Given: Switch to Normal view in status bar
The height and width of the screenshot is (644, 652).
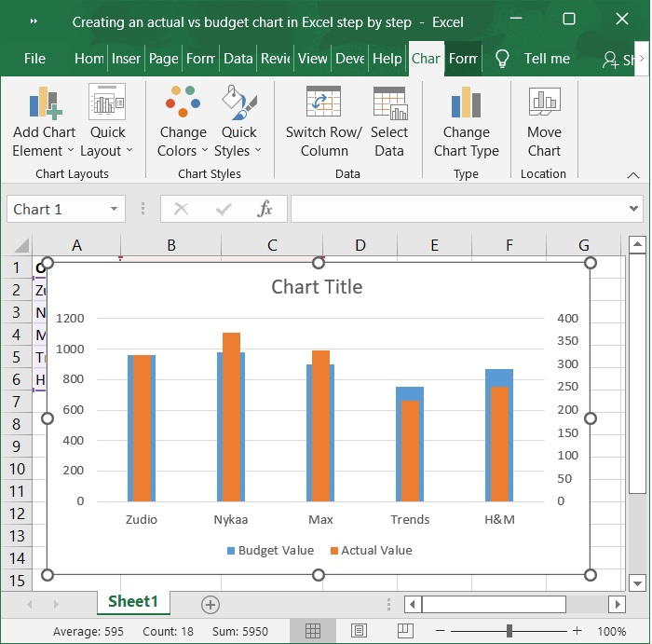Looking at the screenshot, I should pos(313,631).
